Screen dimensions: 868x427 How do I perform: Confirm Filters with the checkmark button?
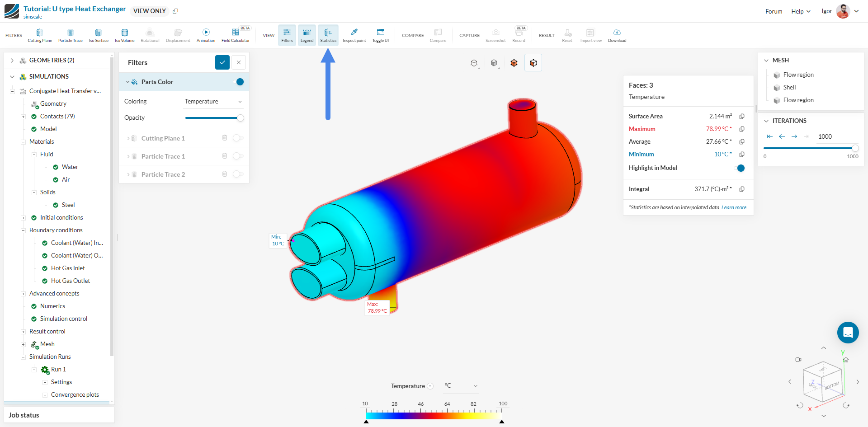tap(222, 62)
